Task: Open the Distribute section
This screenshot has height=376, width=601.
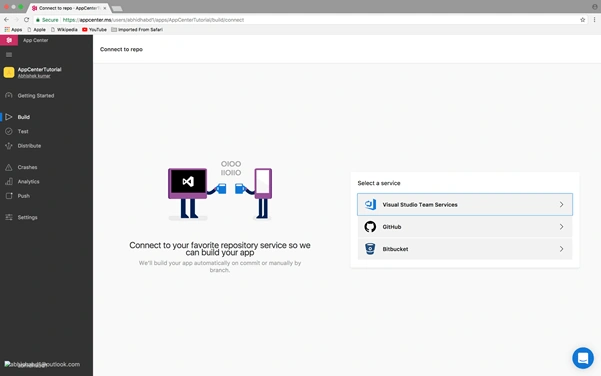Action: point(29,146)
